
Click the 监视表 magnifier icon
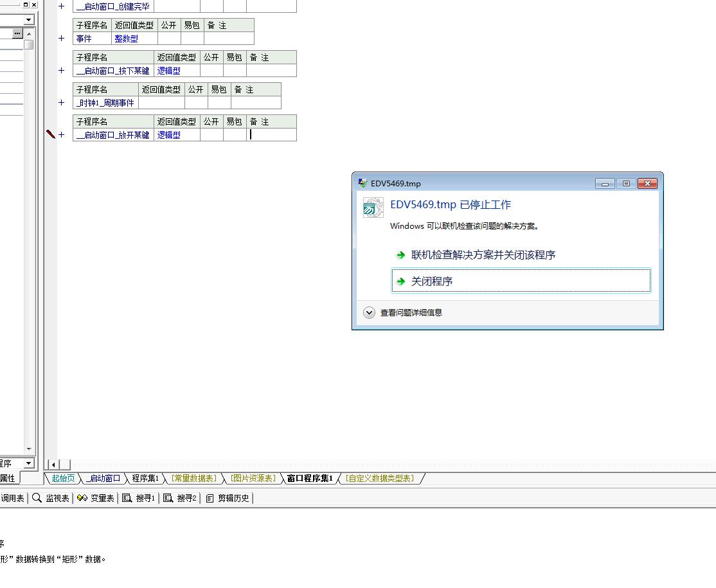click(37, 498)
